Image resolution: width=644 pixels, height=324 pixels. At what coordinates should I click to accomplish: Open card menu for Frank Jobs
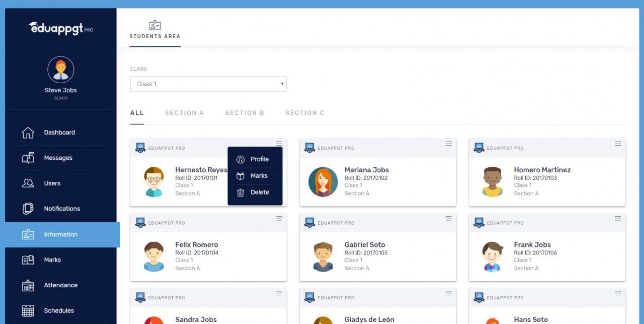(x=618, y=218)
